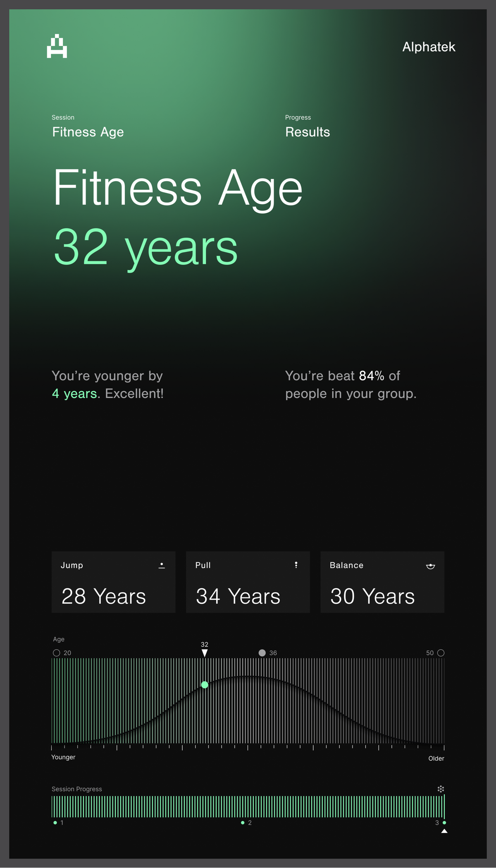Open the Fitness Age session label
The width and height of the screenshot is (496, 868).
(88, 132)
